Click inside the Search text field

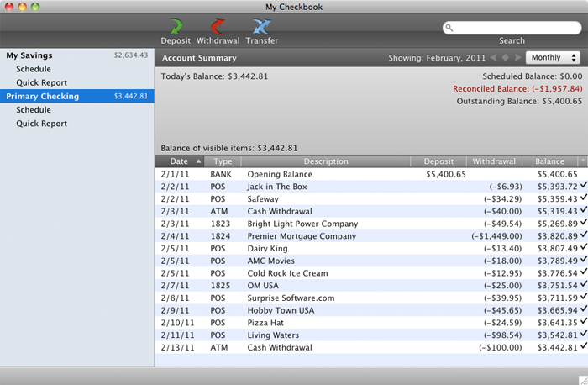coord(514,28)
